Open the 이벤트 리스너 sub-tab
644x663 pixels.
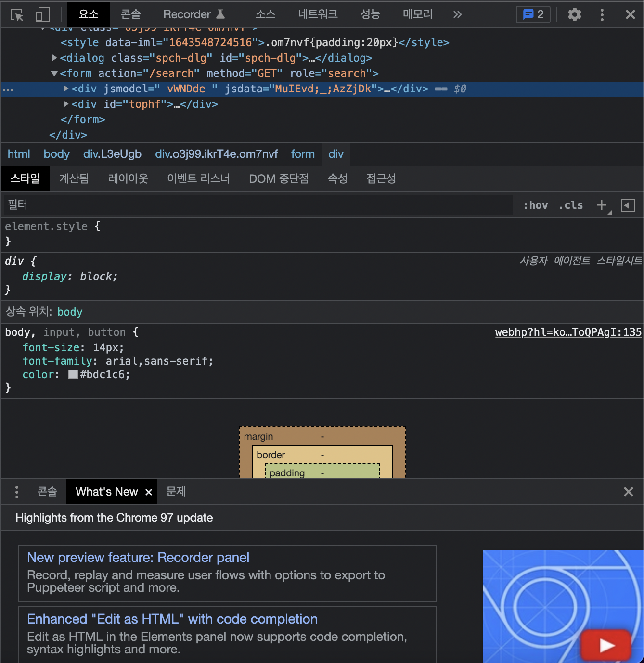pos(198,179)
